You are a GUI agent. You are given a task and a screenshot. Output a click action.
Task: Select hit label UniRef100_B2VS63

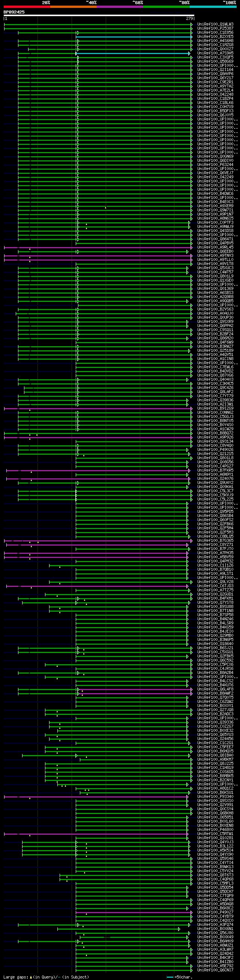[215, 309]
